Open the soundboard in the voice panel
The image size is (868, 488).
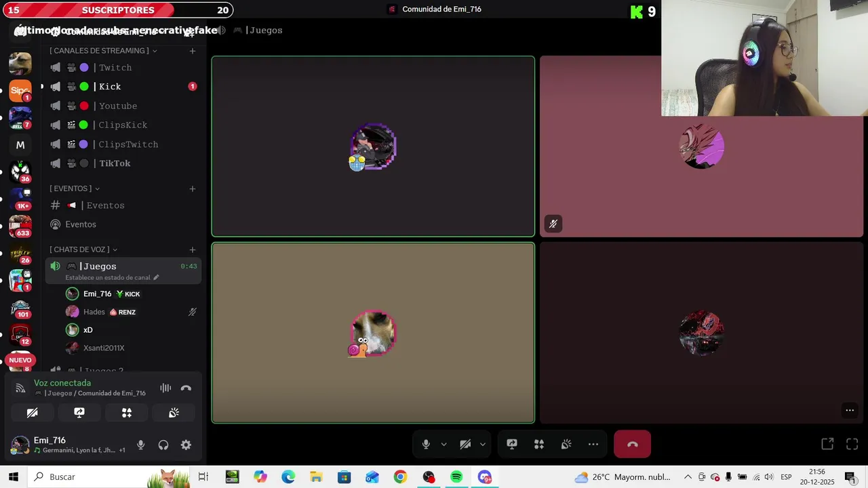pos(174,413)
